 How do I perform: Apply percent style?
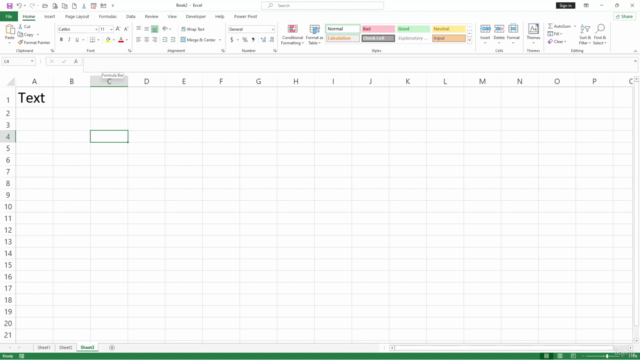point(244,40)
